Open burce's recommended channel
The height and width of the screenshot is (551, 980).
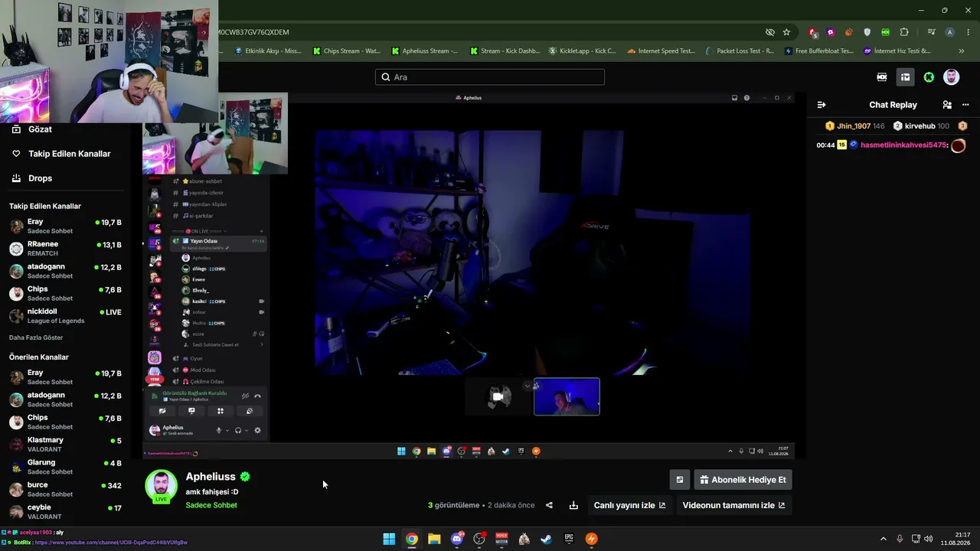coord(65,489)
